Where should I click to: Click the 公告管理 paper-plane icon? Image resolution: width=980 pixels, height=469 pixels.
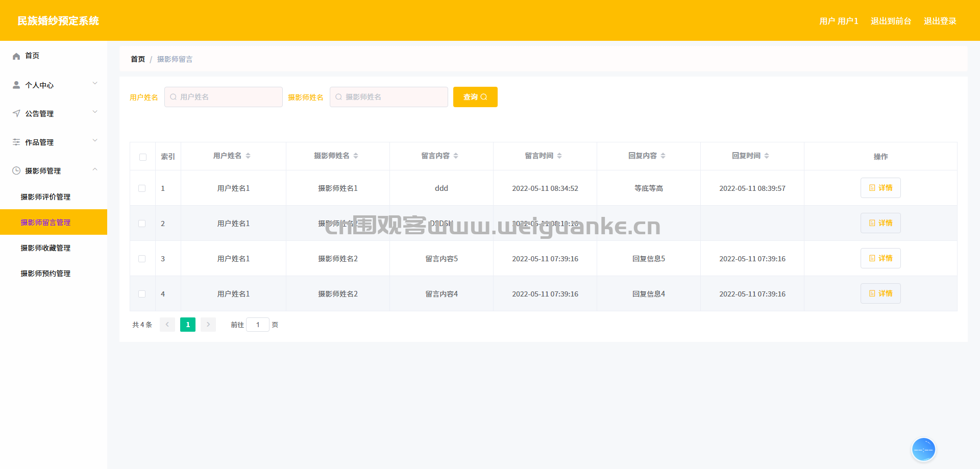click(16, 113)
